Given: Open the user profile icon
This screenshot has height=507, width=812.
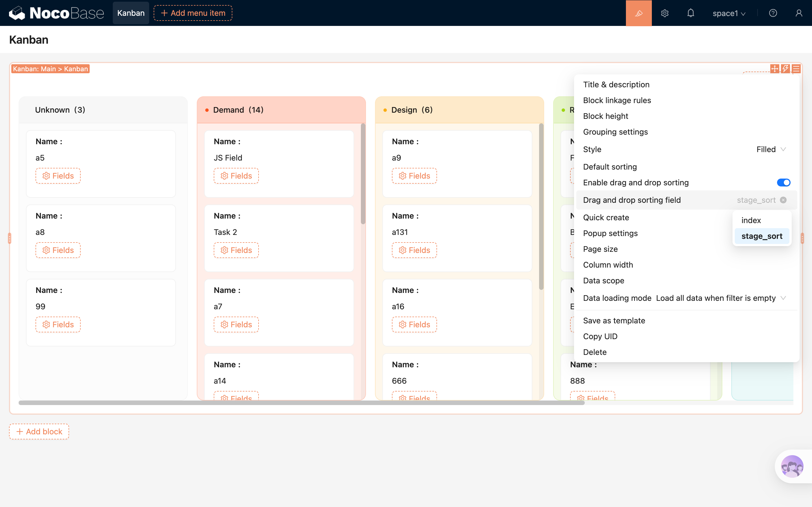Looking at the screenshot, I should 799,13.
